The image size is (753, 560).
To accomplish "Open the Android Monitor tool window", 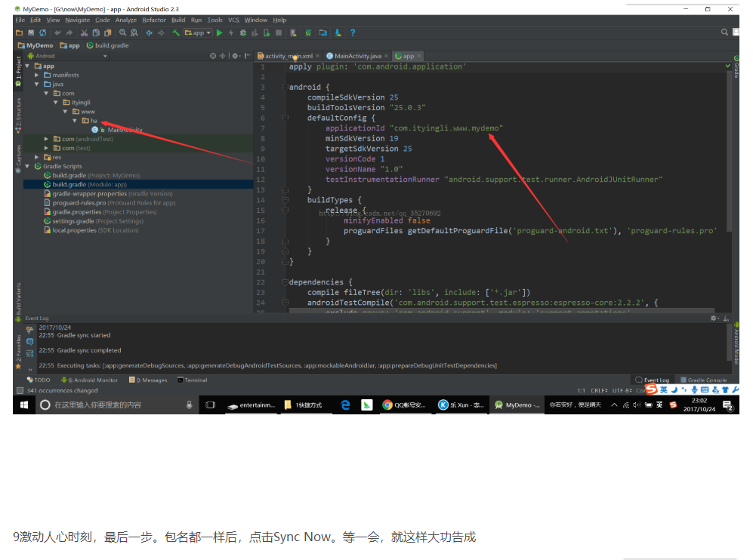I will [x=91, y=380].
